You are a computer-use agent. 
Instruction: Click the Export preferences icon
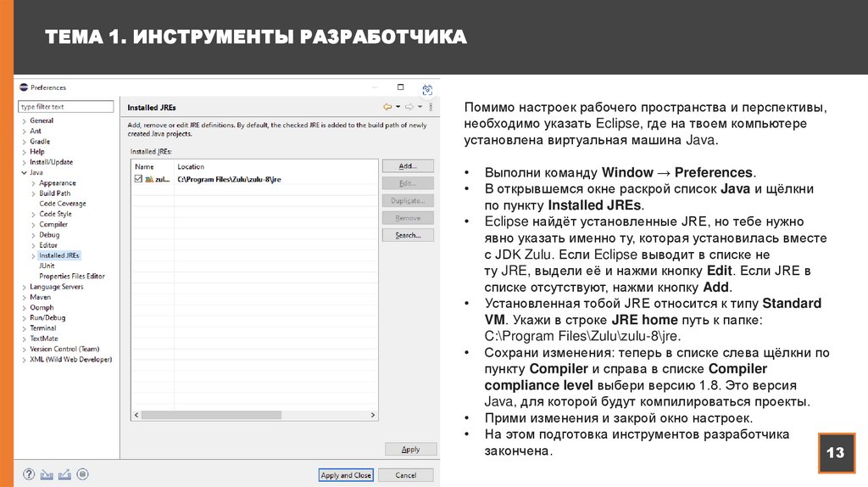point(64,475)
